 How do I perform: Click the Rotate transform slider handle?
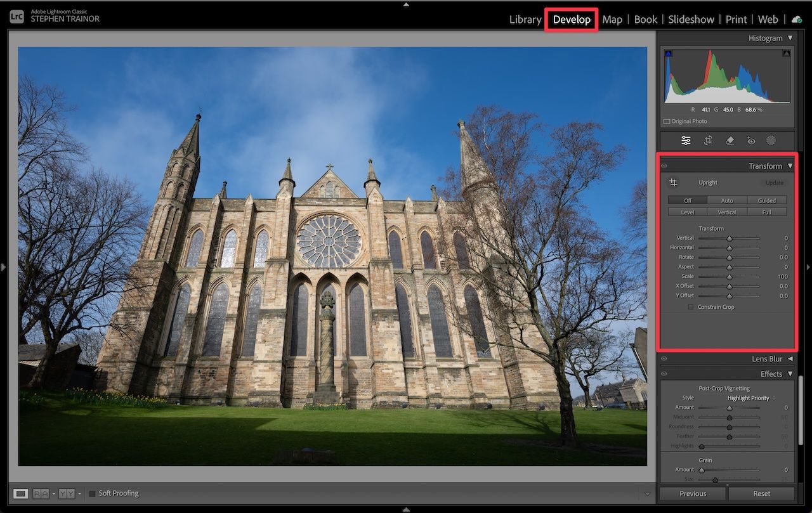[730, 257]
